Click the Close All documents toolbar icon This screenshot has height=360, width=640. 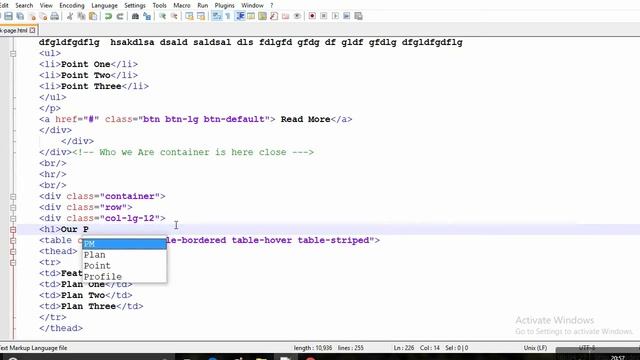coord(43,16)
